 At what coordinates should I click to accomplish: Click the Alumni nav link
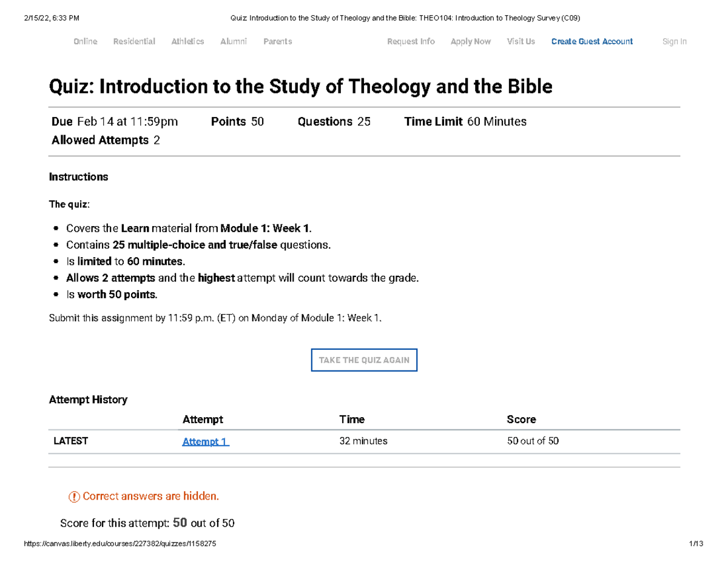(x=234, y=41)
